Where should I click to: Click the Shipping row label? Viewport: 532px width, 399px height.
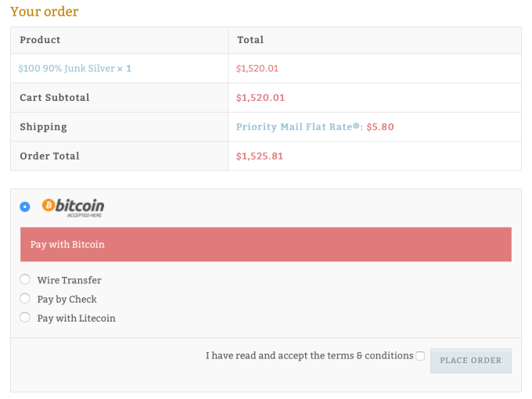click(x=43, y=127)
